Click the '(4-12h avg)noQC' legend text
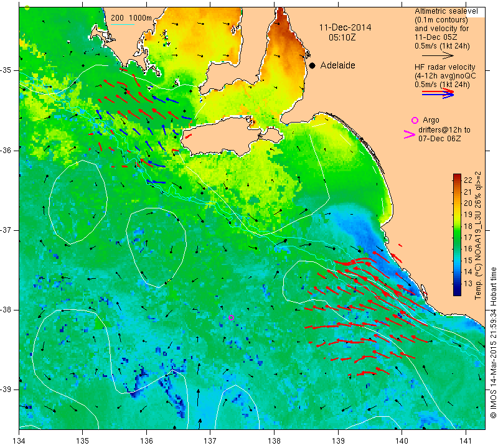Screen dimensions: 498x448 (445, 76)
